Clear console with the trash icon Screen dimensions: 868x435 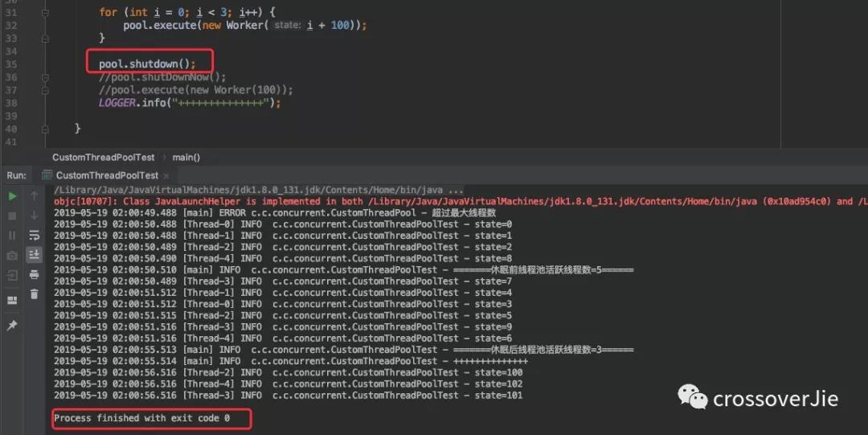[x=34, y=294]
